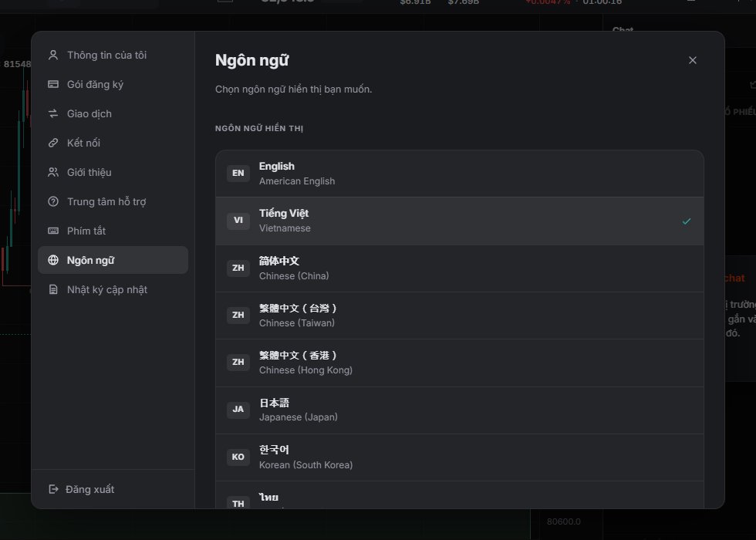Open the Giới thiệu section
Viewport: 756px width, 540px height.
113,172
